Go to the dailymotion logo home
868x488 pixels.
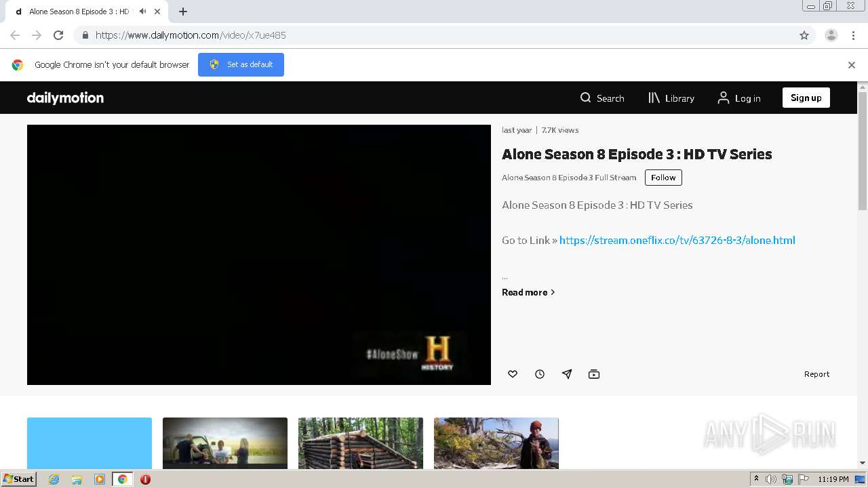point(65,98)
